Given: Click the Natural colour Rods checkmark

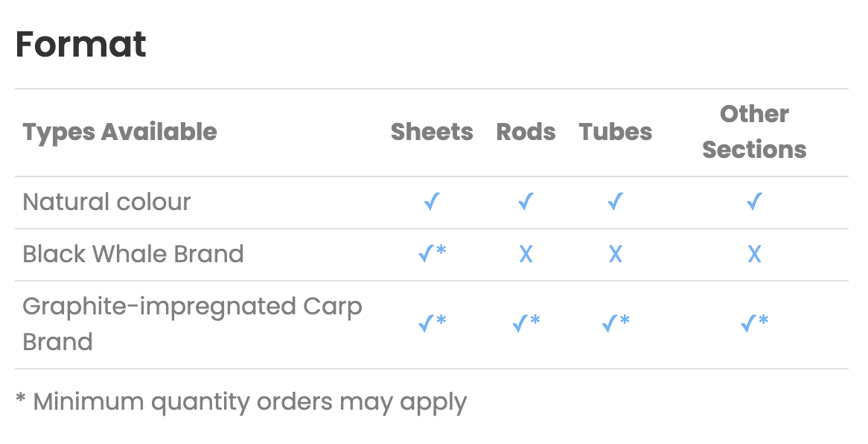Looking at the screenshot, I should pyautogui.click(x=526, y=202).
